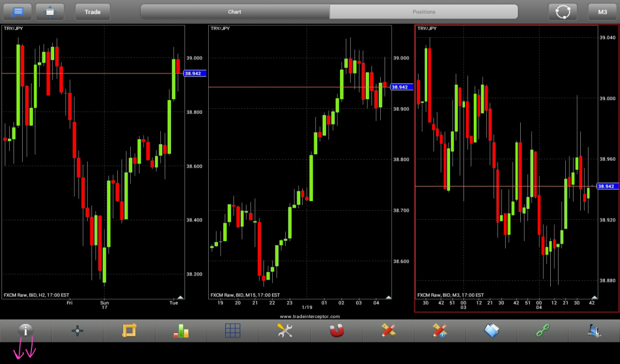Open the info tool

coord(26,330)
